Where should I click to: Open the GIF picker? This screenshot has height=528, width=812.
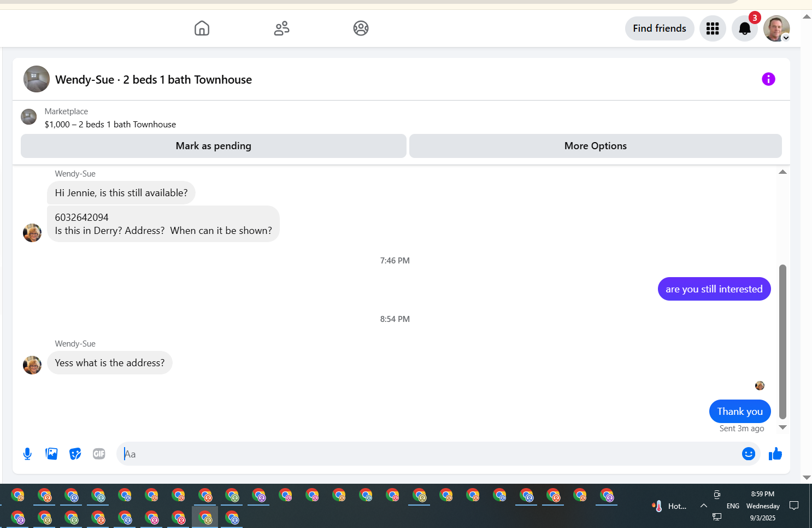[99, 454]
